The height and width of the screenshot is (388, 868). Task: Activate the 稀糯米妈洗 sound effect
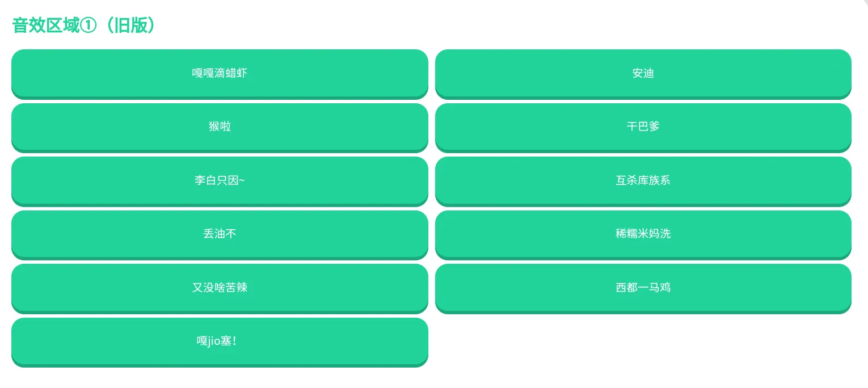pos(643,234)
